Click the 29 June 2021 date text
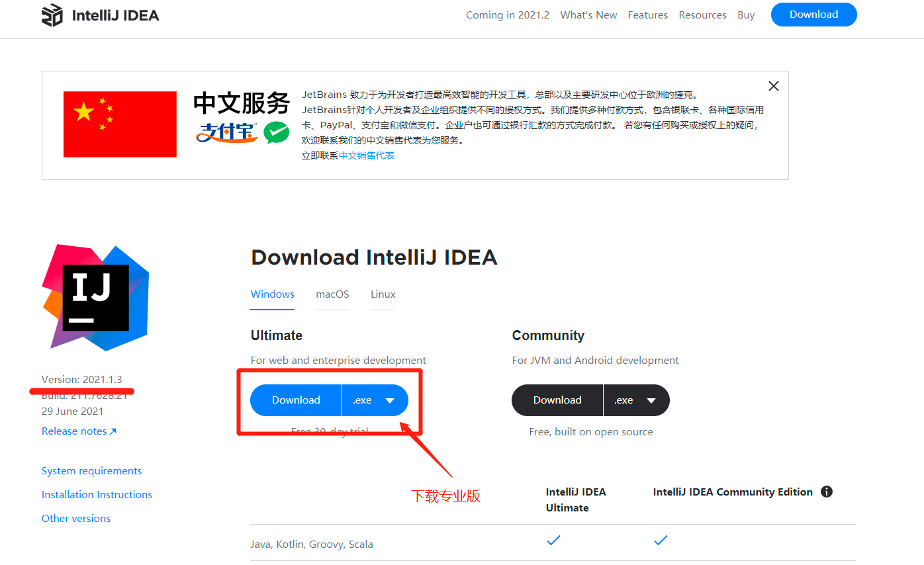924x565 pixels. coord(73,411)
